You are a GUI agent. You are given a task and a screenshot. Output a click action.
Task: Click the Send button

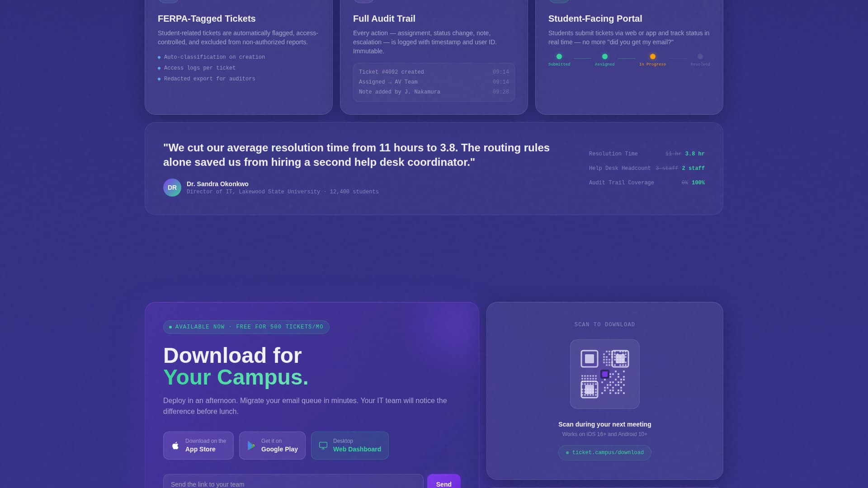(444, 482)
